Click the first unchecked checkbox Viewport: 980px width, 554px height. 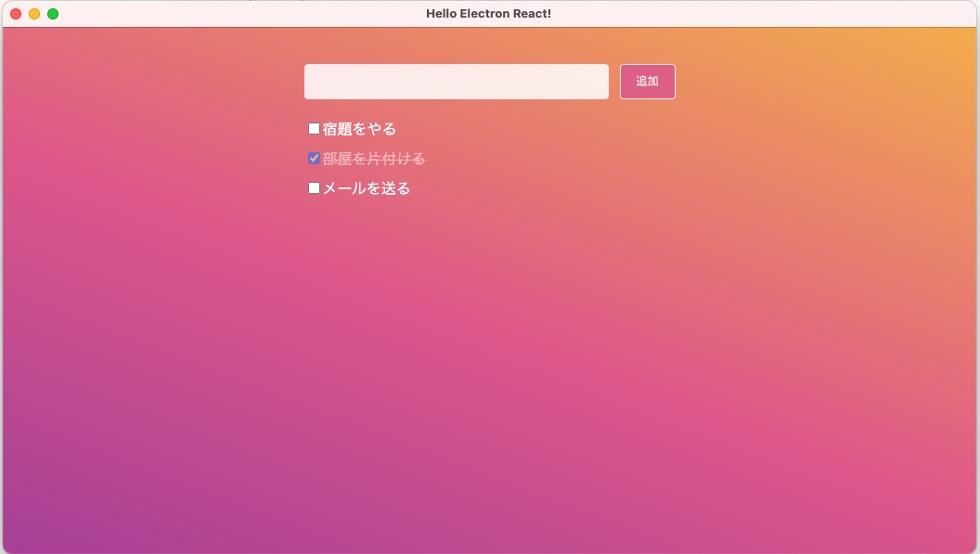(314, 128)
